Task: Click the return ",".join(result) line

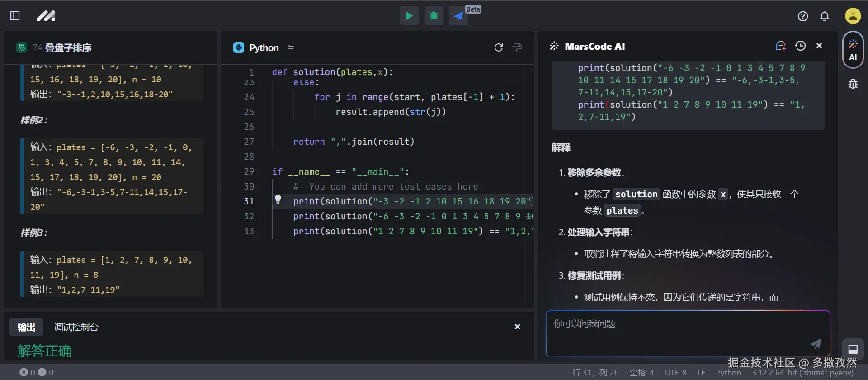Action: click(354, 142)
